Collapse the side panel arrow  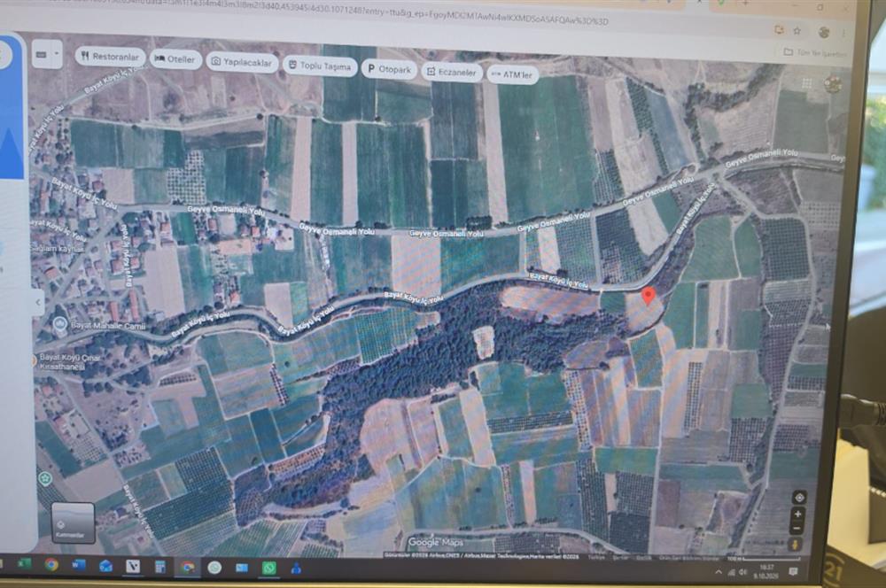[x=37, y=302]
